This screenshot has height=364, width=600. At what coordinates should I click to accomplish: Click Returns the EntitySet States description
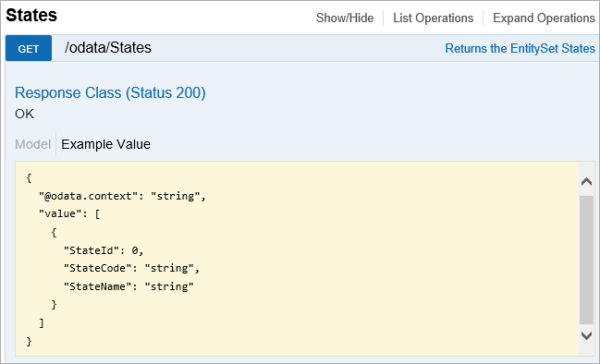click(520, 49)
